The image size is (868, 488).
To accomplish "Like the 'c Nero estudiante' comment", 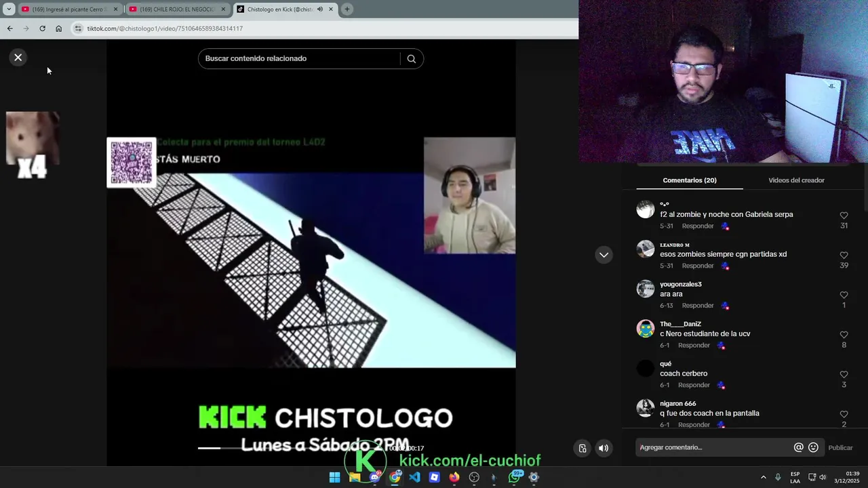I will [844, 335].
